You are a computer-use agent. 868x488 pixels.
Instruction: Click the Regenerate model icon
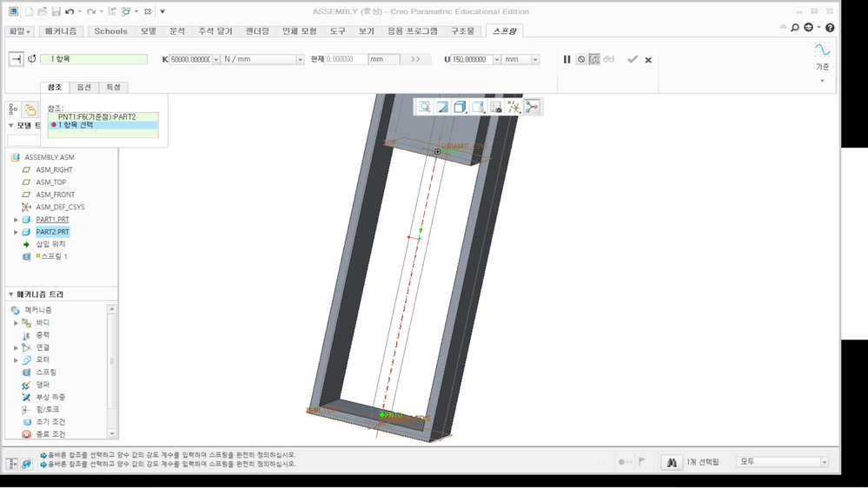pos(112,11)
